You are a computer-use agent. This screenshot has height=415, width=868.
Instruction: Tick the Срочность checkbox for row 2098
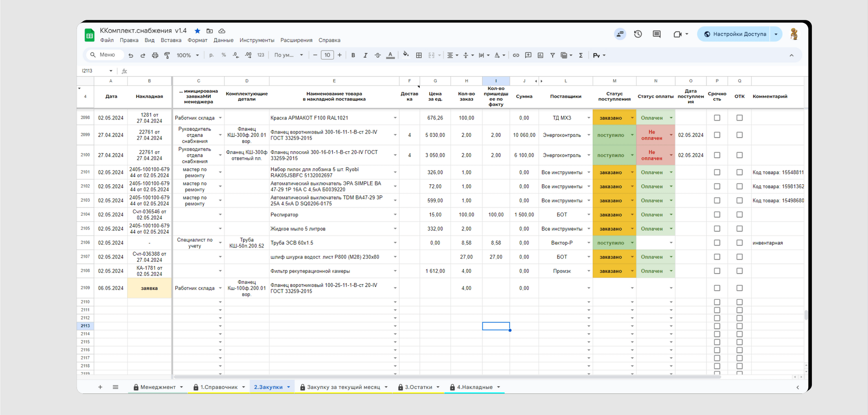coord(717,118)
